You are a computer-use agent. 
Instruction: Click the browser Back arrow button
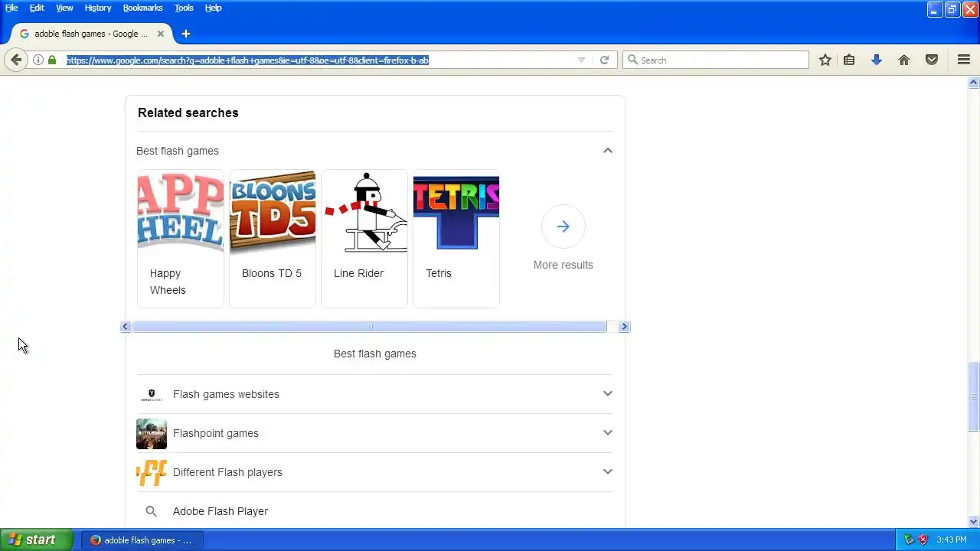[x=16, y=60]
